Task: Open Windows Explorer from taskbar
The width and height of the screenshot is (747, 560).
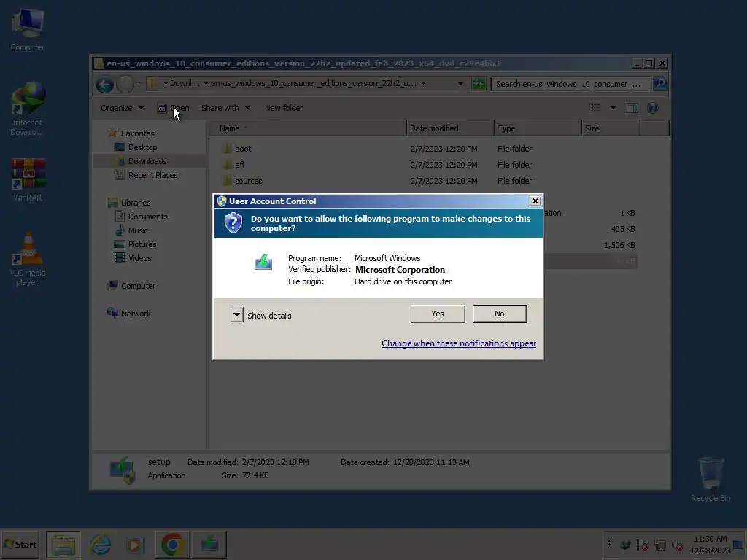Action: (x=63, y=544)
